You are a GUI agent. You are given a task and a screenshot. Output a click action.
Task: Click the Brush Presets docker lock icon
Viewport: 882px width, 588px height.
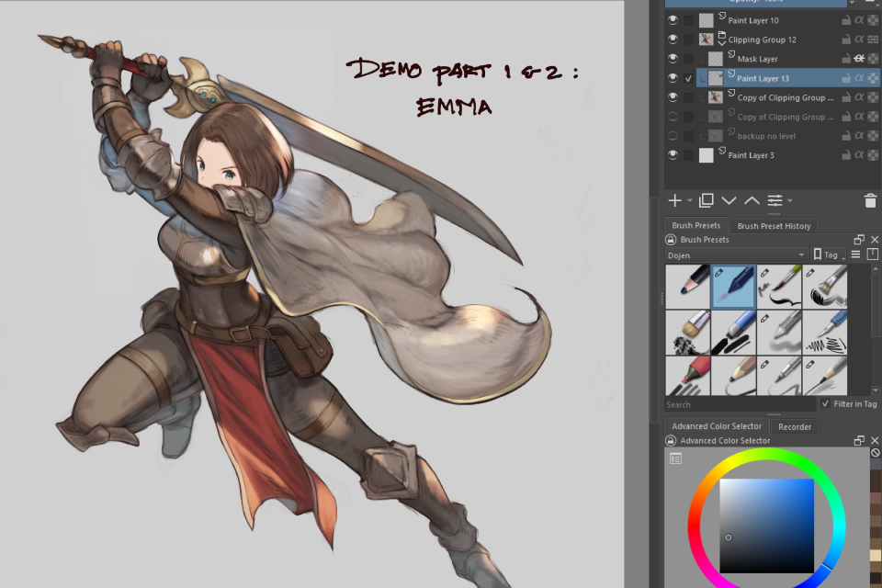pyautogui.click(x=671, y=240)
